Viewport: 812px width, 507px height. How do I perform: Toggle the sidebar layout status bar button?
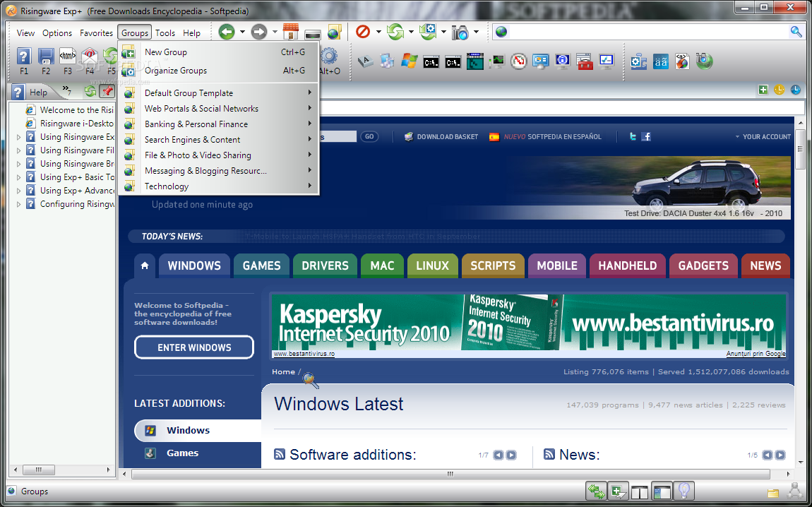662,491
